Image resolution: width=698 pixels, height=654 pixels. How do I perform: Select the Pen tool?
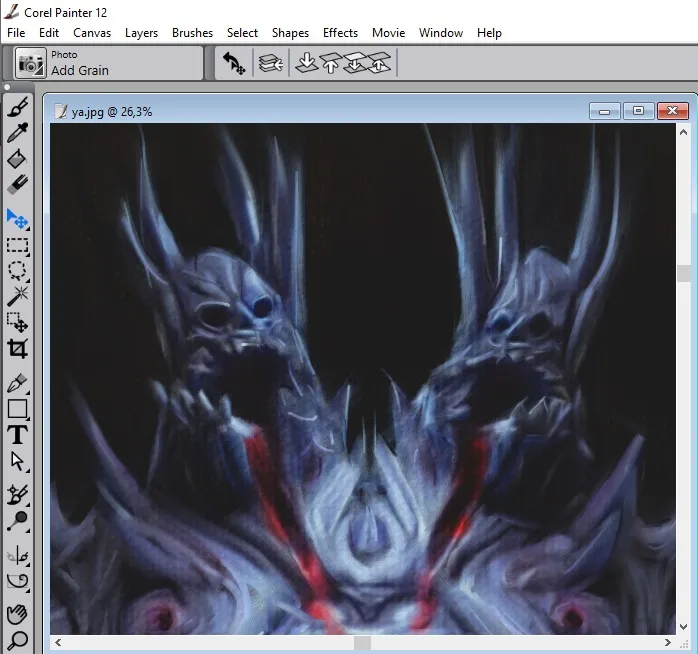[x=18, y=383]
